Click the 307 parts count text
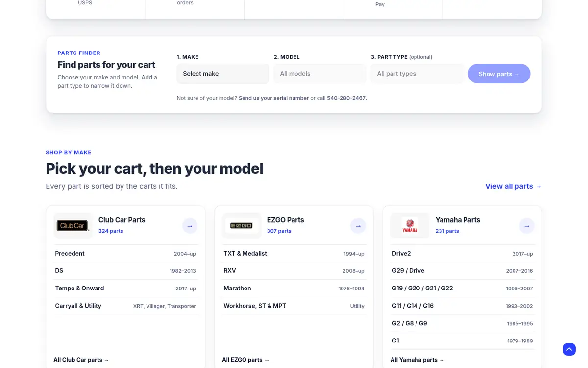 pos(279,231)
